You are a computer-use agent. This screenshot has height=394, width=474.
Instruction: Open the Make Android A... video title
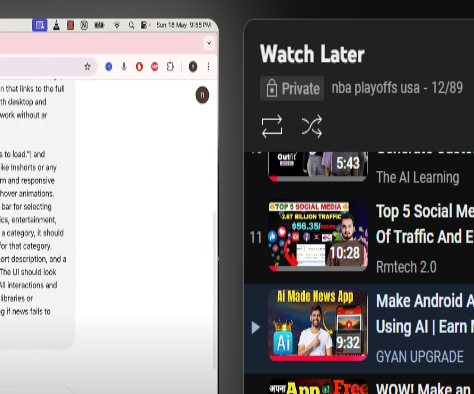(x=425, y=313)
